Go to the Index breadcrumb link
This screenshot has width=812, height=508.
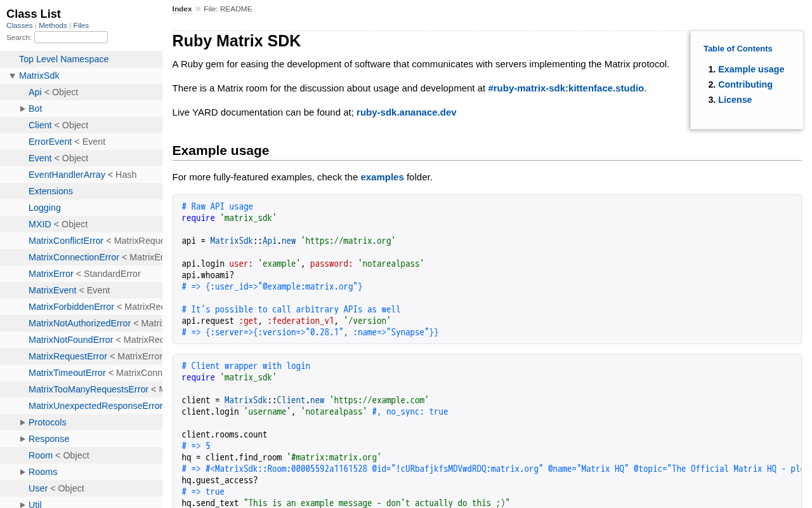click(x=182, y=9)
